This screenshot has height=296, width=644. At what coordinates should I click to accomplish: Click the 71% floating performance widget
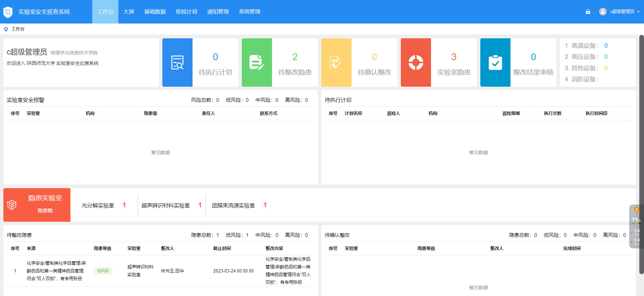tap(636, 227)
